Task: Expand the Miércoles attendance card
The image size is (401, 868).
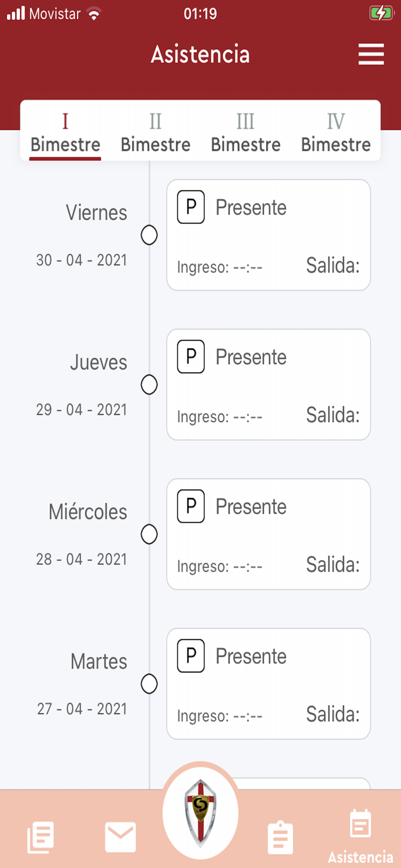Action: [268, 534]
